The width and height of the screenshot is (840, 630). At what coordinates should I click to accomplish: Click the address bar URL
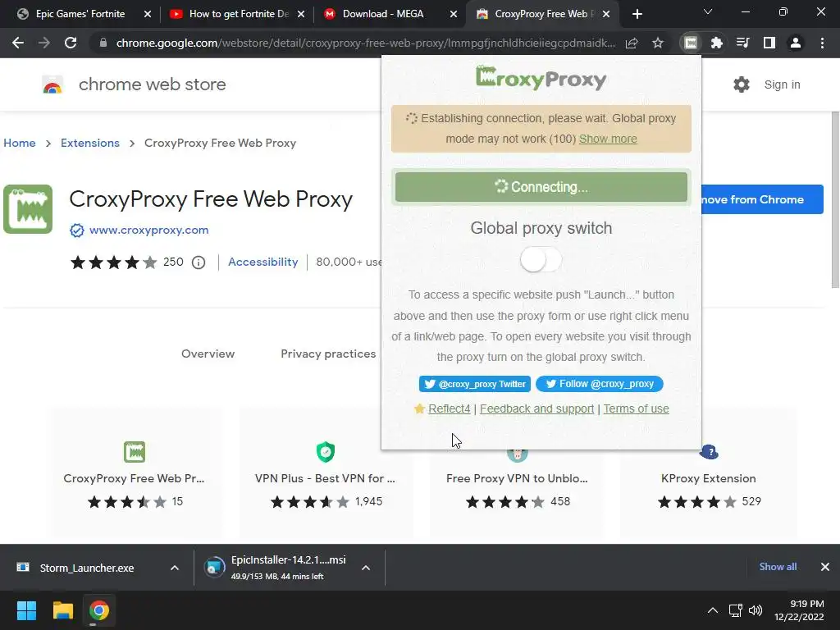[365, 43]
